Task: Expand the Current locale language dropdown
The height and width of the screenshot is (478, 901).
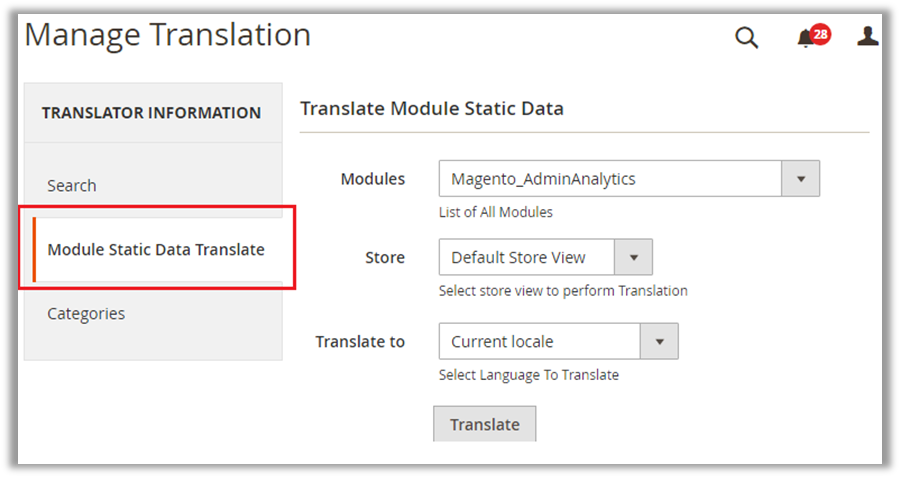Action: point(539,341)
